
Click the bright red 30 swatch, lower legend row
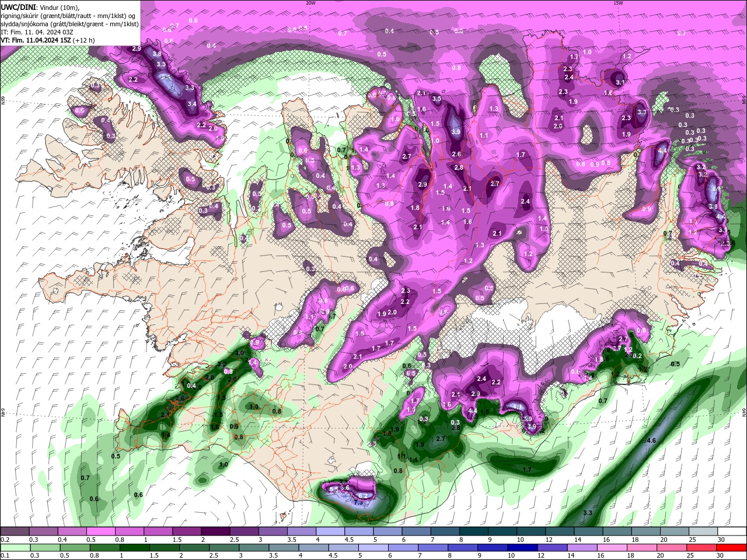coord(732,548)
